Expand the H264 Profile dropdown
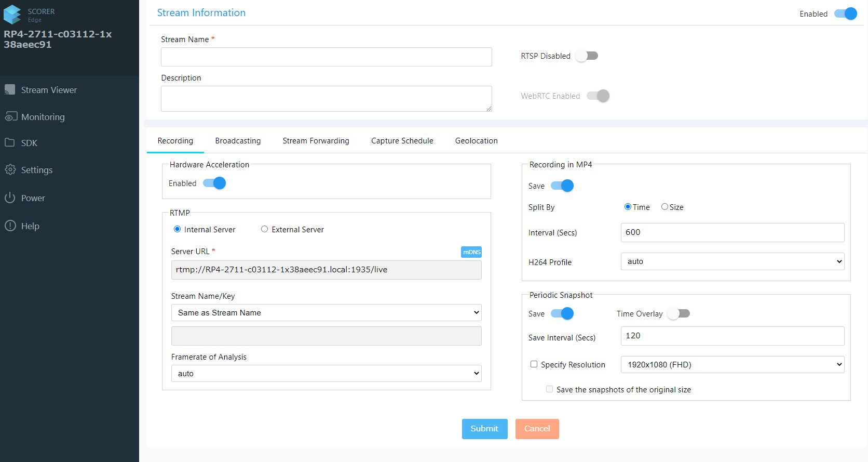Screen dimensions: 868x462 click(x=732, y=261)
